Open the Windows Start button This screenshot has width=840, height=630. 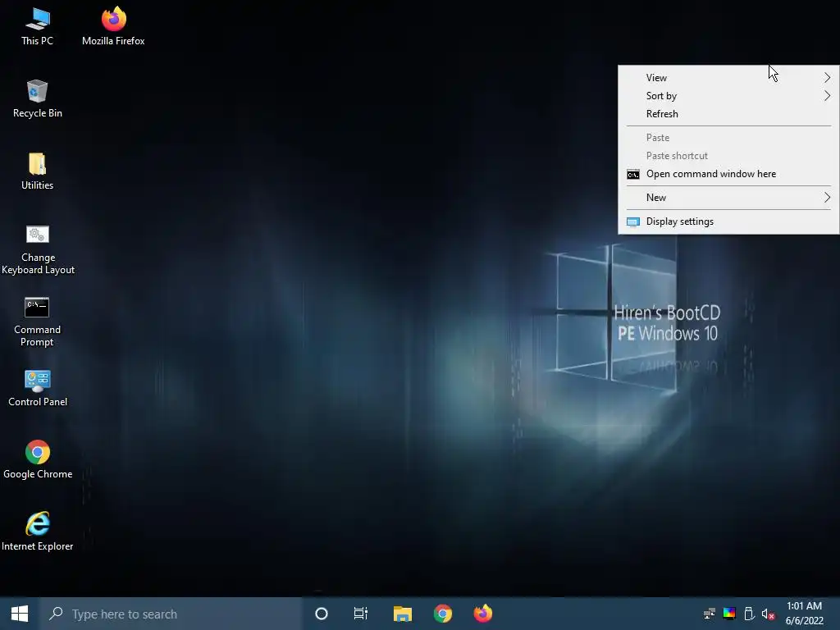tap(20, 614)
